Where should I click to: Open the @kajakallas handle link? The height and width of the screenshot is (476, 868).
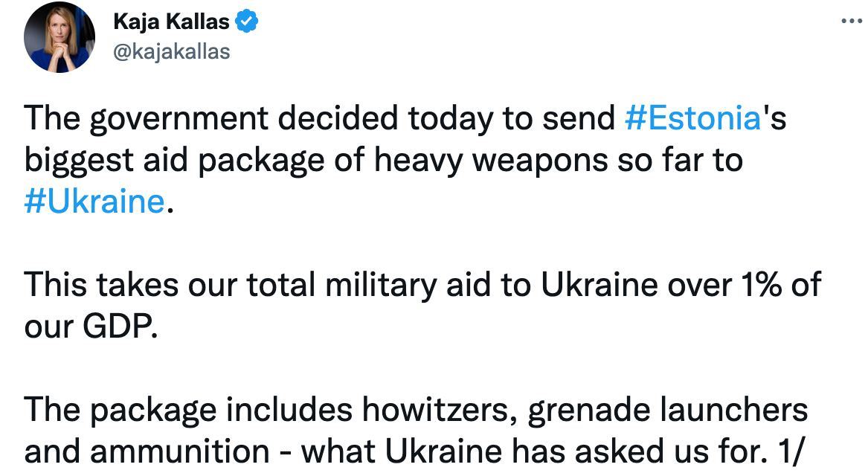[x=171, y=51]
